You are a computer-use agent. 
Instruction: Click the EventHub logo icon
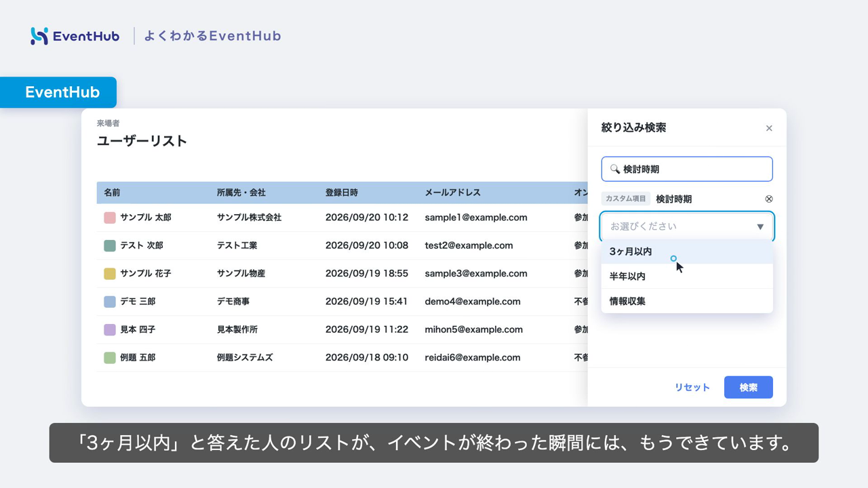39,36
